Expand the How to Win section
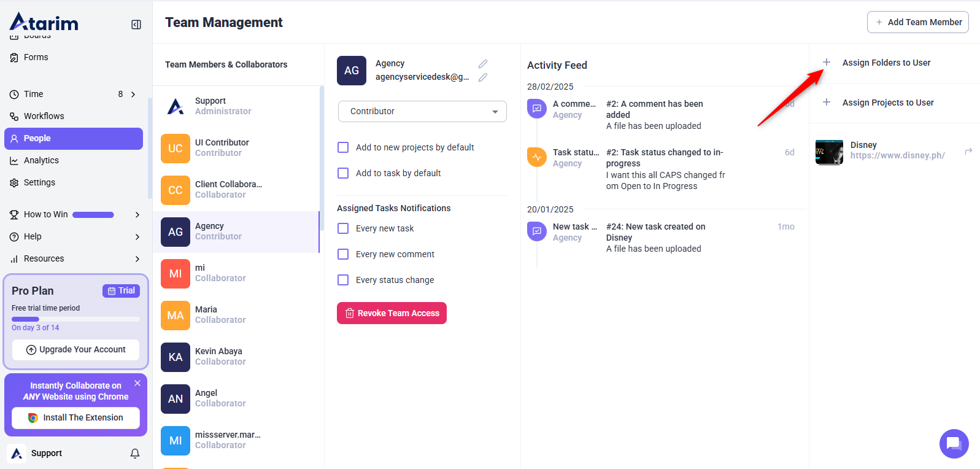Image resolution: width=980 pixels, height=469 pixels. click(x=137, y=215)
